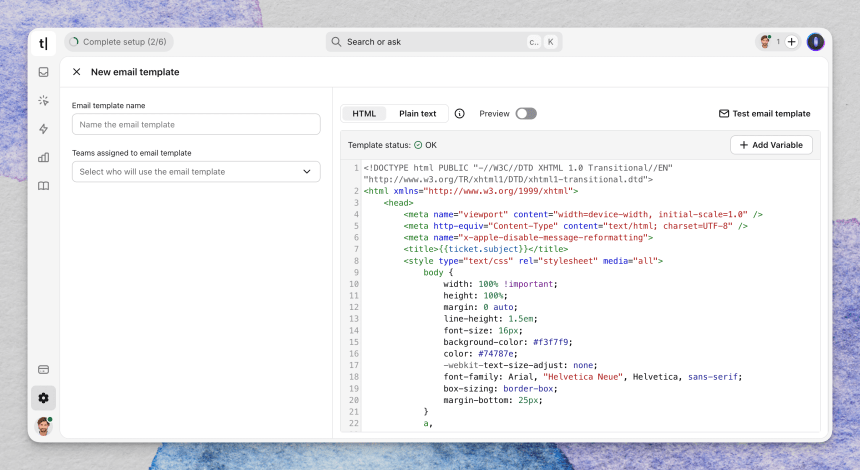The image size is (860, 470).
Task: Click the New email template heading
Action: (x=135, y=72)
